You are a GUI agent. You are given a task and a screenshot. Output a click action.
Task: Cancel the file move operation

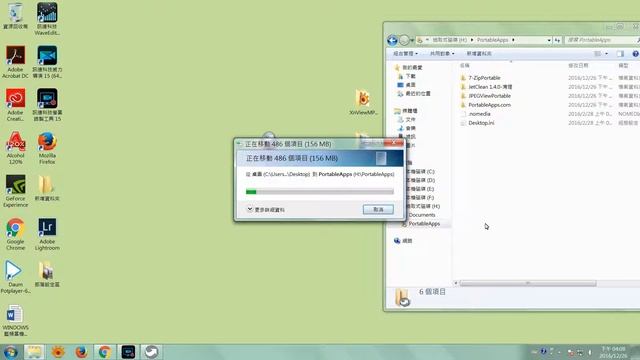pyautogui.click(x=378, y=209)
